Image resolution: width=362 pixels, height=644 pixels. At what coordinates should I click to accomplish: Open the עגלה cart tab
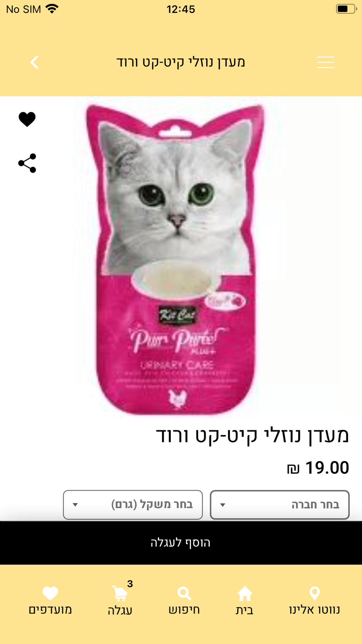pyautogui.click(x=120, y=601)
